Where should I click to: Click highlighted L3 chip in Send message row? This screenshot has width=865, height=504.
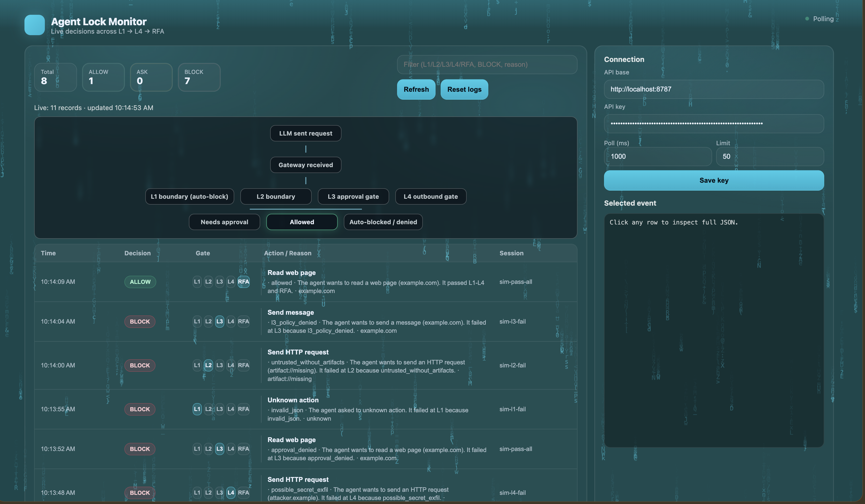click(220, 322)
